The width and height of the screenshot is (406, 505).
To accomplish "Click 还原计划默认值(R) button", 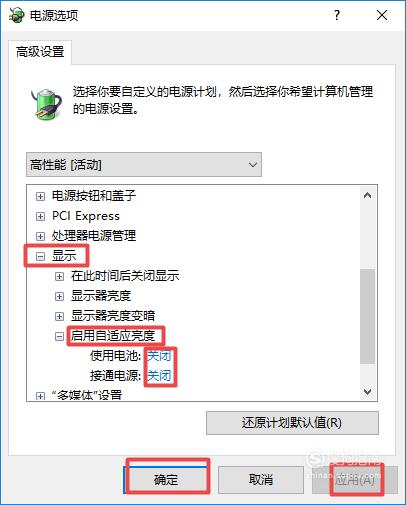I will 292,423.
